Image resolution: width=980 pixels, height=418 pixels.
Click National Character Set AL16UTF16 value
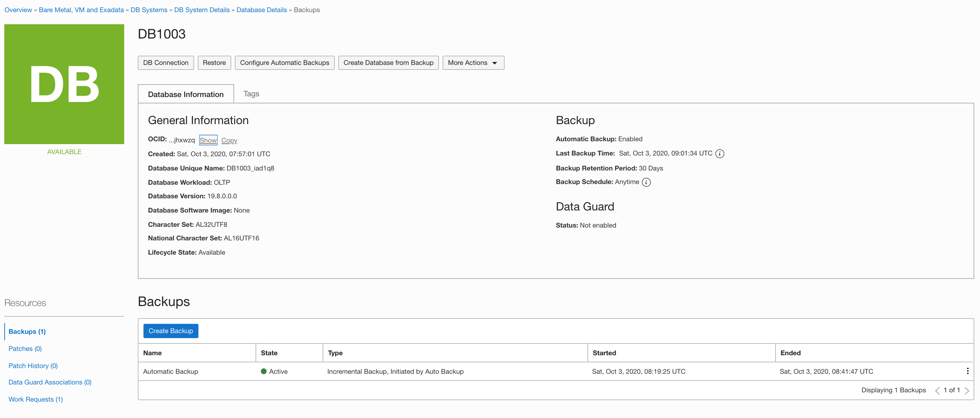point(241,239)
